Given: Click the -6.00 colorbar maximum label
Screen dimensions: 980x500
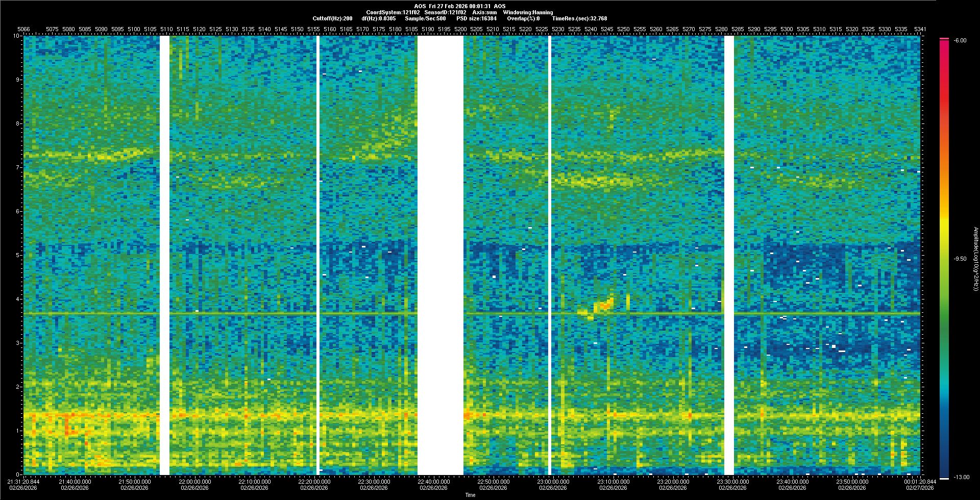Looking at the screenshot, I should (x=960, y=40).
